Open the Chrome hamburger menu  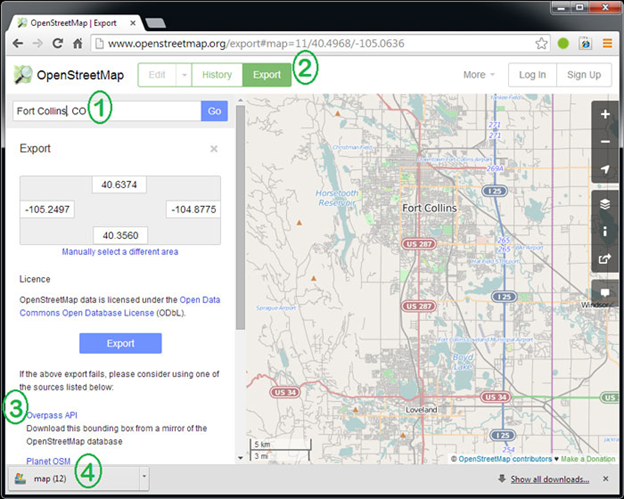tap(607, 43)
